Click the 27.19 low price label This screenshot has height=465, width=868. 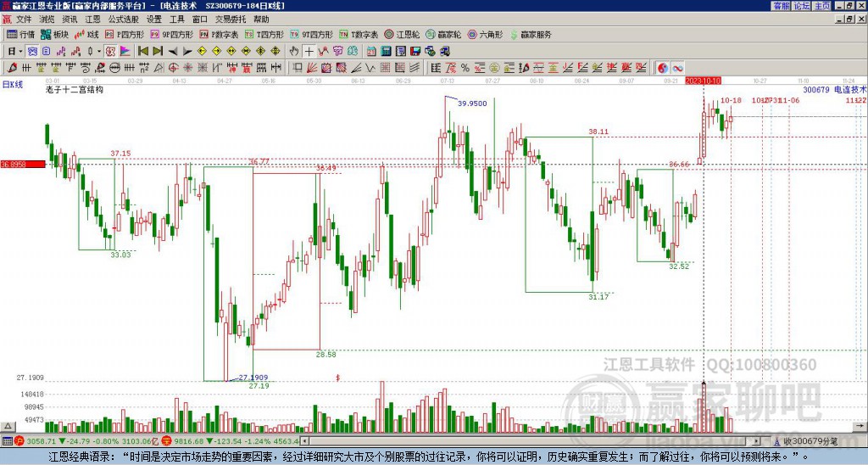click(x=259, y=386)
